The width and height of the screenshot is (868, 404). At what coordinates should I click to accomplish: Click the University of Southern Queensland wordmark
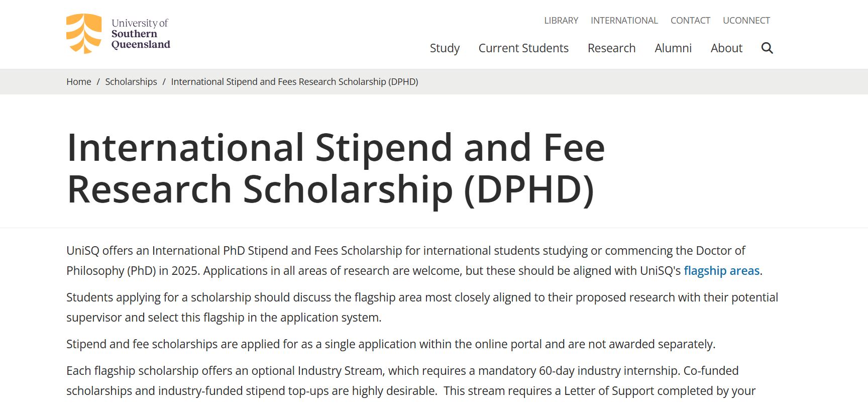(x=141, y=34)
